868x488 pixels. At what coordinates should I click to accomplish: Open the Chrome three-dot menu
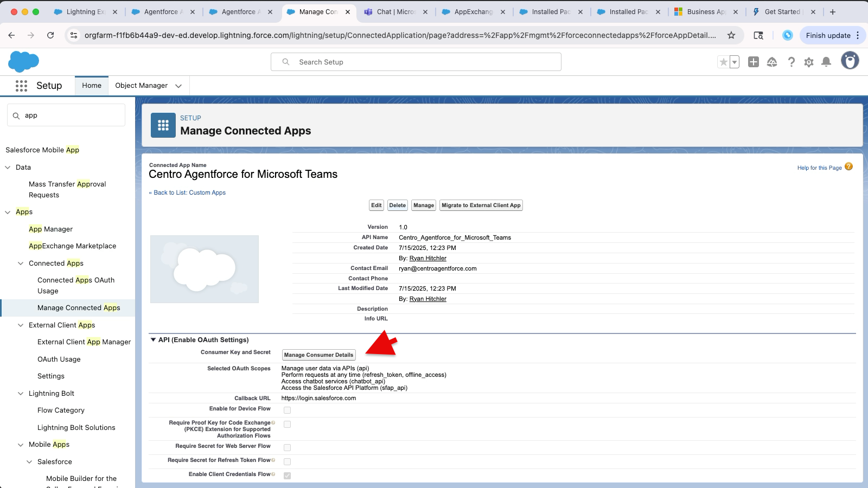858,35
